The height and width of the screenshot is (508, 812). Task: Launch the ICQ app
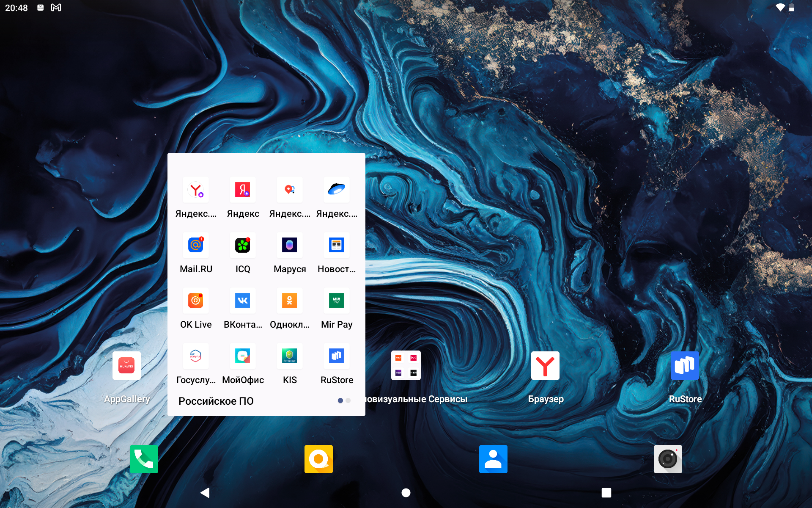[x=243, y=245]
